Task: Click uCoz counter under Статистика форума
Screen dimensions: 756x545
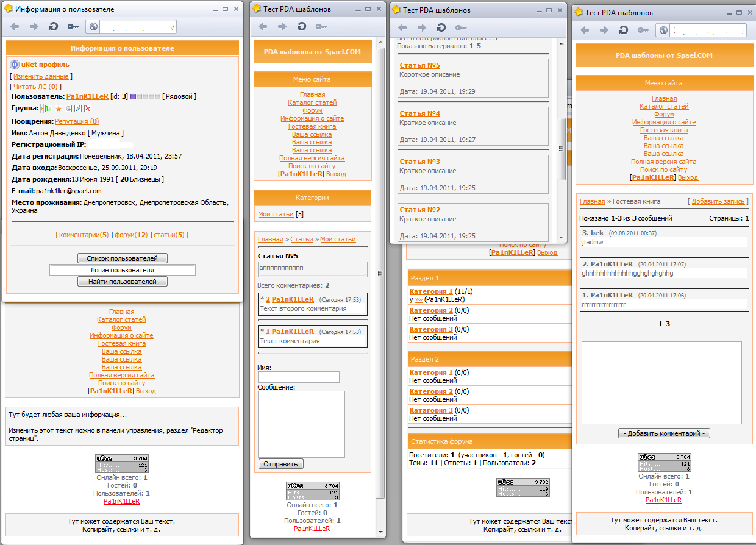Action: coord(523,487)
